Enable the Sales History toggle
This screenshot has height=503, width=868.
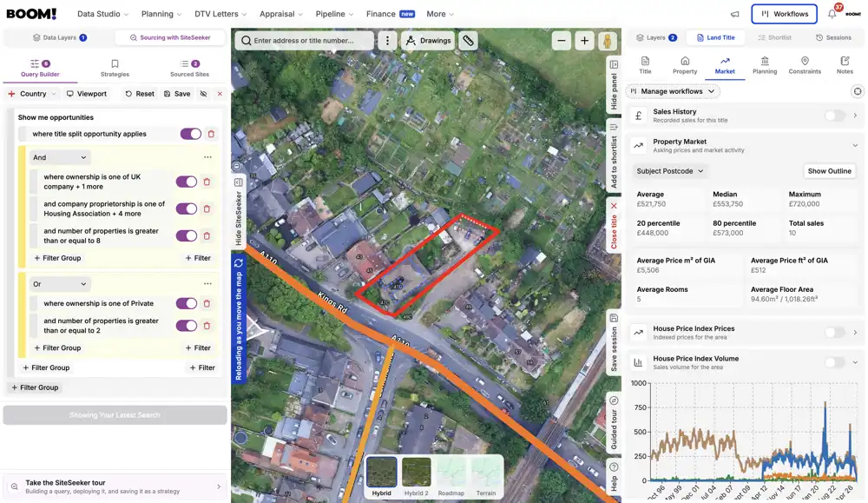point(835,116)
